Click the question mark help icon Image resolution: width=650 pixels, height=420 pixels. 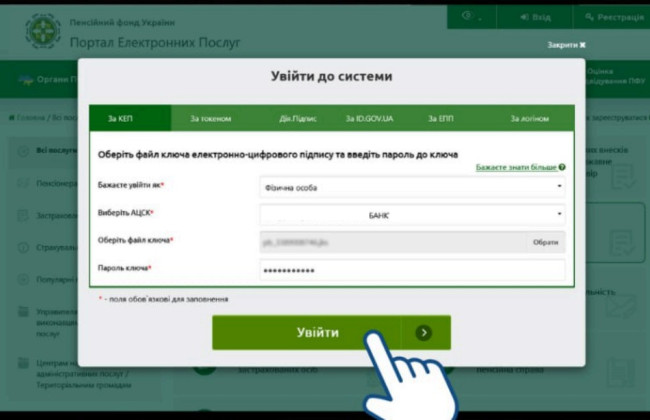pyautogui.click(x=562, y=167)
